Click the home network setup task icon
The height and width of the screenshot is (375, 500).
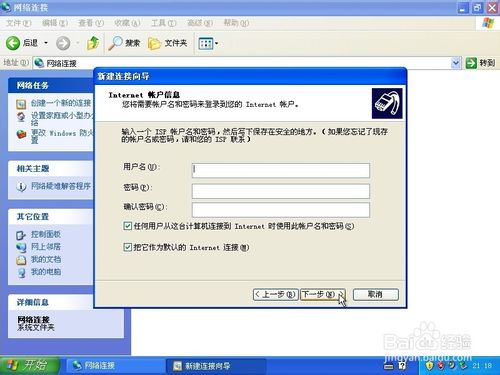pyautogui.click(x=21, y=117)
